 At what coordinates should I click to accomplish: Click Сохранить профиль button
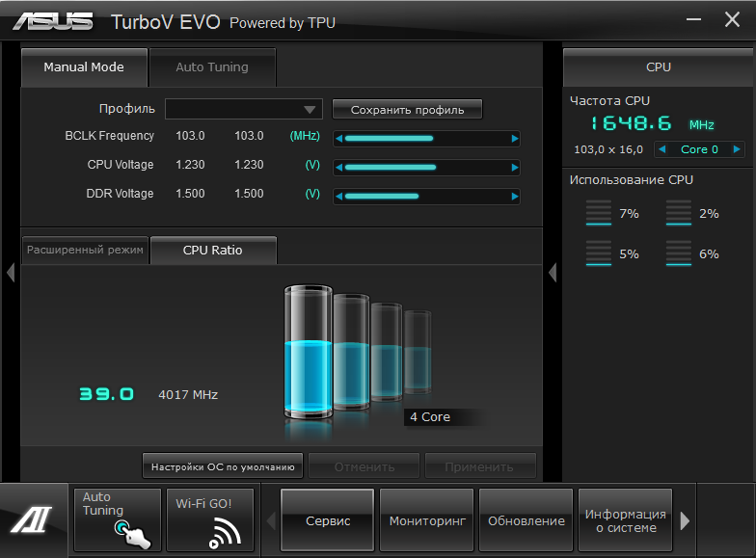click(407, 110)
